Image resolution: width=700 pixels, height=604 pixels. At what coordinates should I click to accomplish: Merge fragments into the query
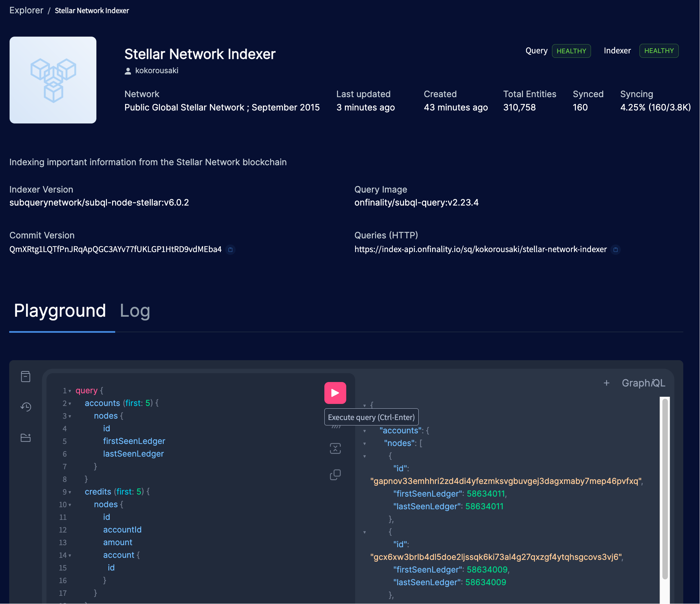(x=335, y=448)
